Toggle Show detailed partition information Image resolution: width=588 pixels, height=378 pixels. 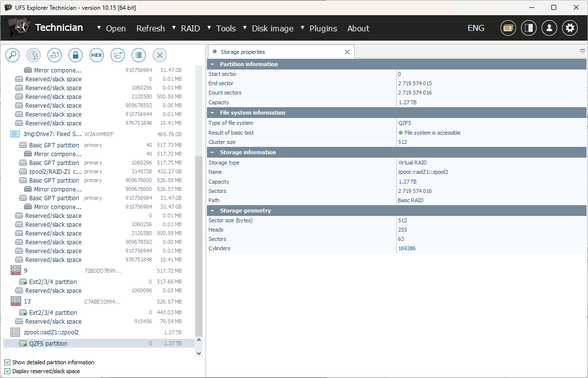click(x=7, y=362)
